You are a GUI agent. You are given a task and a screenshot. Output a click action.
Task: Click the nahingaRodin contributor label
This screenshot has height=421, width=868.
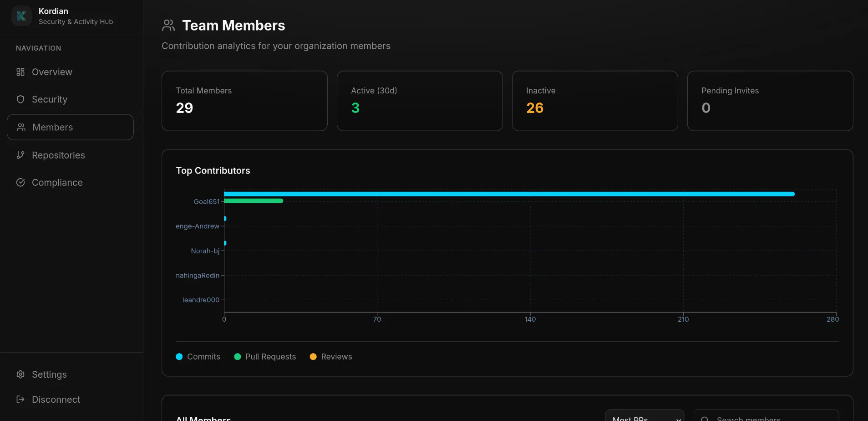[x=198, y=276]
